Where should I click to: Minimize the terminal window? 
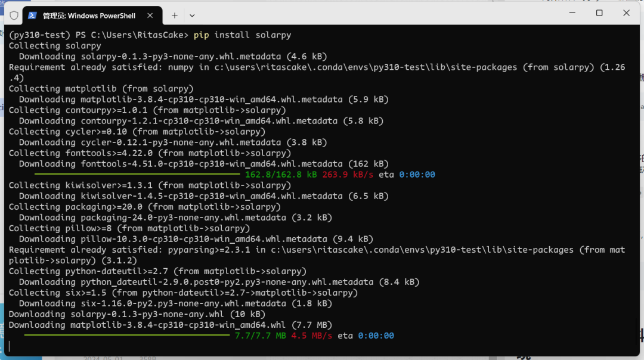coord(572,13)
